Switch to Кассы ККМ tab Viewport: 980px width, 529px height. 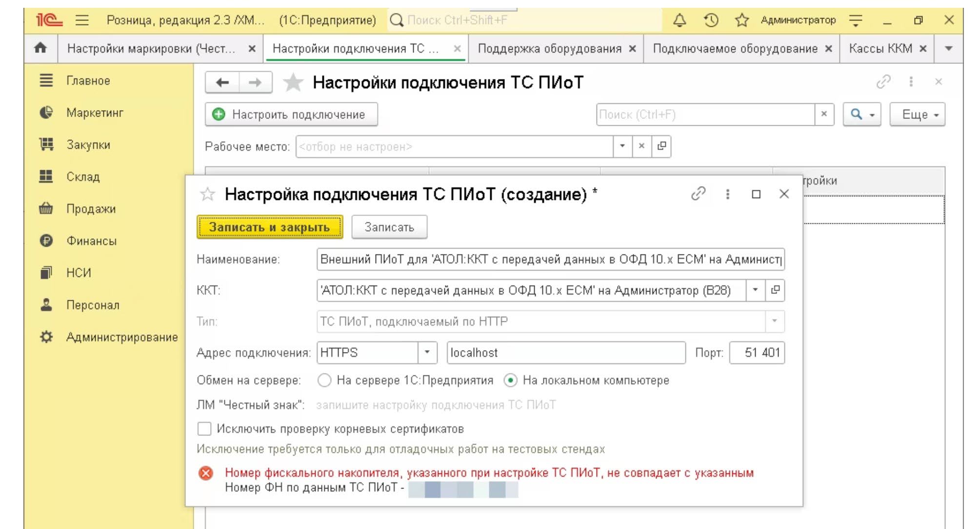pyautogui.click(x=880, y=48)
